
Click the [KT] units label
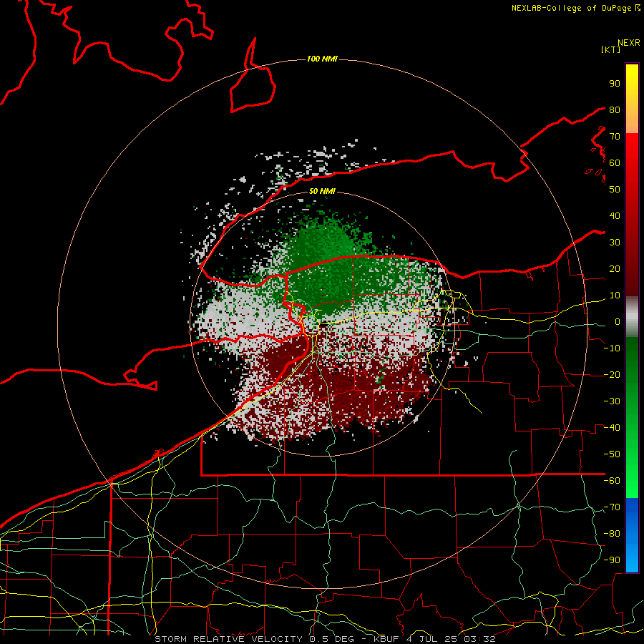(x=611, y=49)
